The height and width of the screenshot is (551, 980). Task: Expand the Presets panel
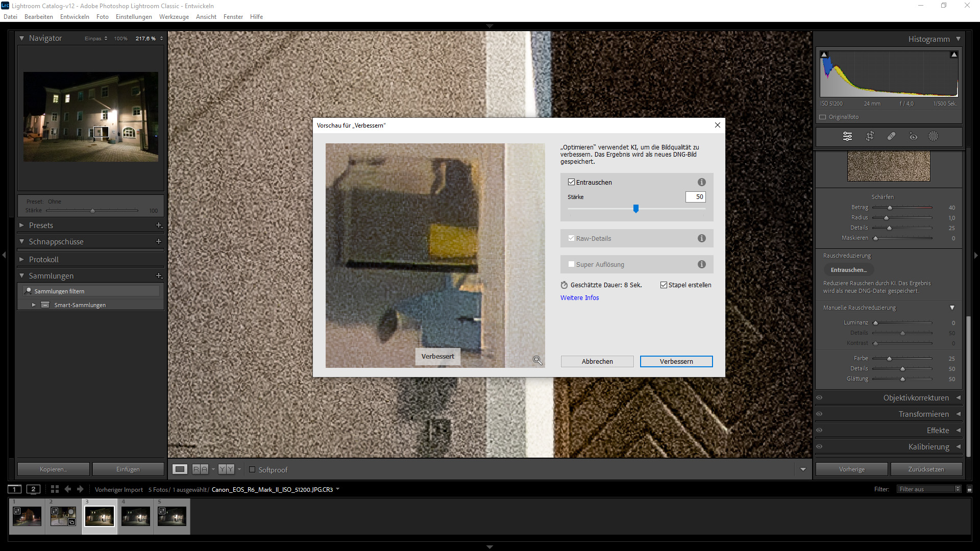(x=41, y=225)
